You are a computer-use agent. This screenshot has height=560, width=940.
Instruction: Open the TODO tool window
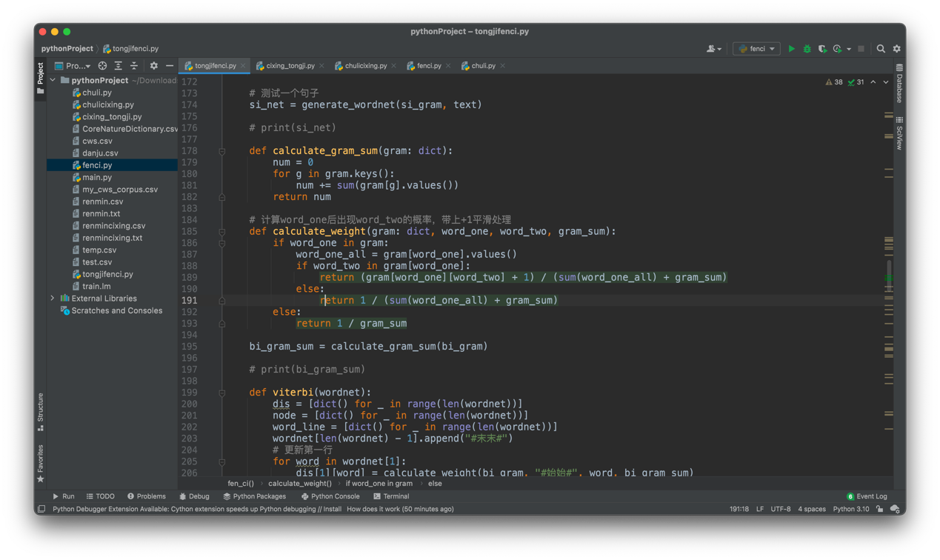(x=101, y=496)
